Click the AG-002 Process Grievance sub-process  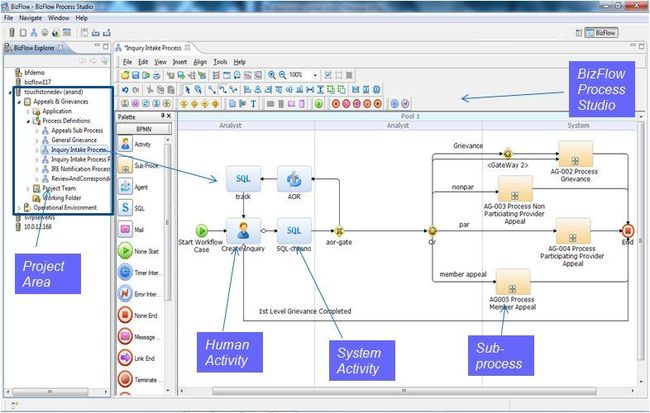coord(575,154)
